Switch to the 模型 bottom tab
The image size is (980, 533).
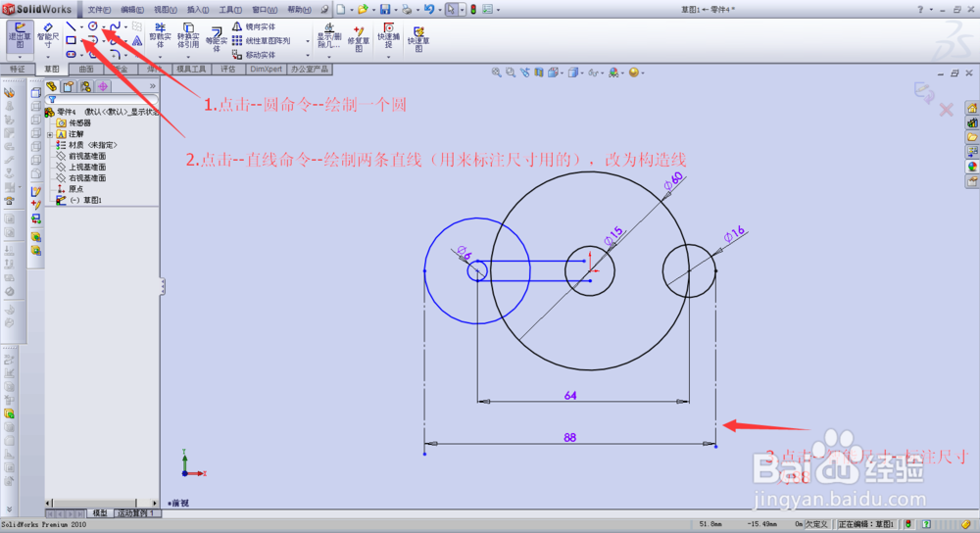click(100, 513)
